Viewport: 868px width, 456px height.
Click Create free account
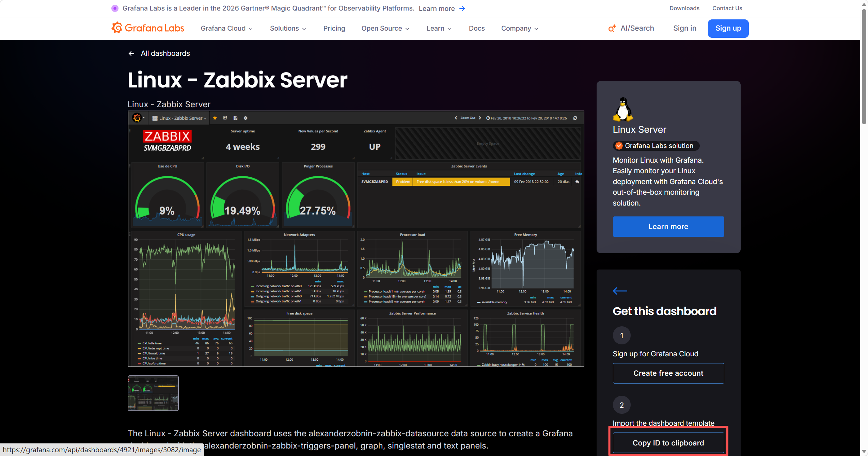tap(668, 373)
